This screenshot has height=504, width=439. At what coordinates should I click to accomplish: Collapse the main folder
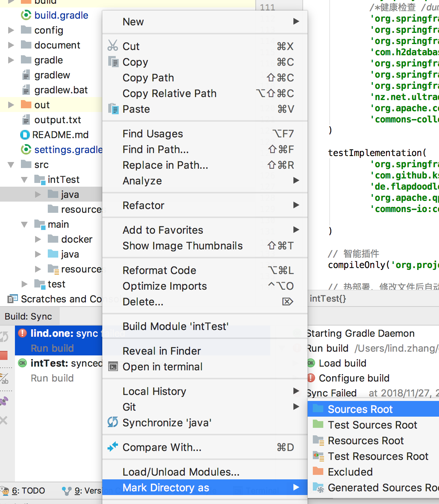click(25, 224)
